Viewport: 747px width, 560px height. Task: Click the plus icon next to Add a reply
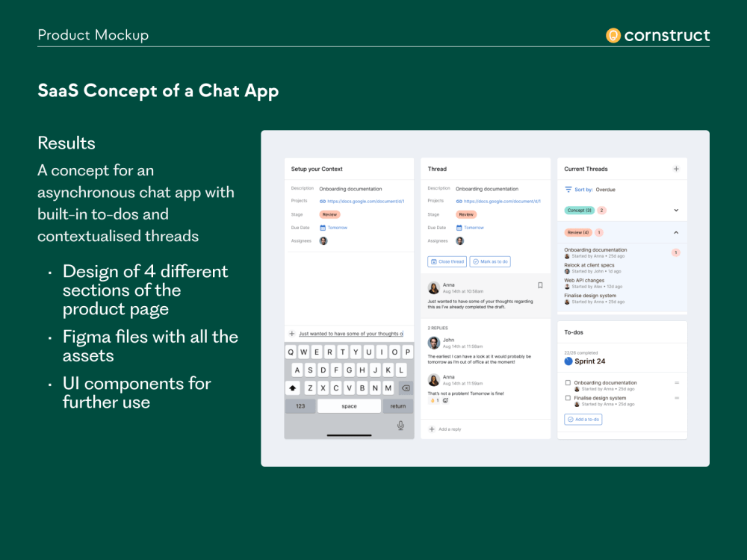432,429
